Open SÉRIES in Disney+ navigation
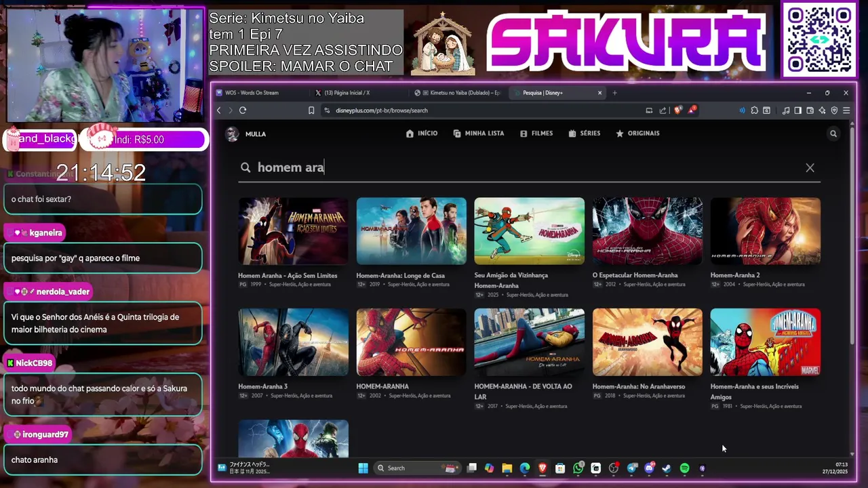The width and height of the screenshot is (868, 488). 585,134
